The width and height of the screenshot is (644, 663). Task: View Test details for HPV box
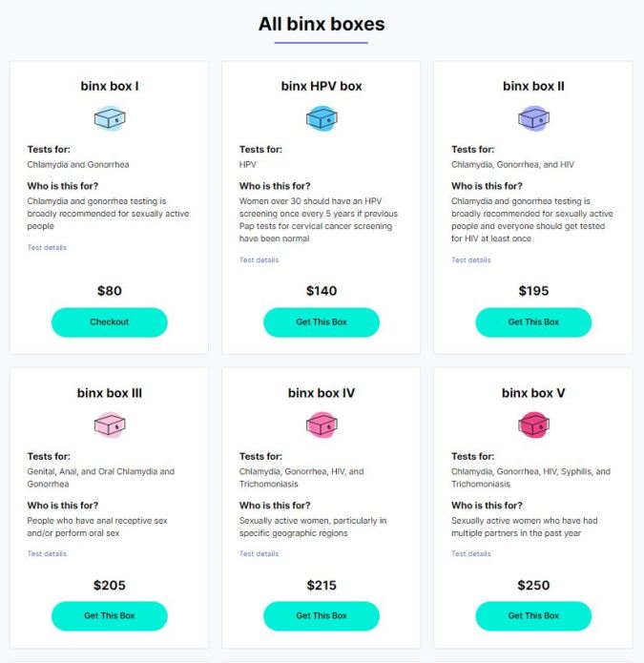point(259,259)
